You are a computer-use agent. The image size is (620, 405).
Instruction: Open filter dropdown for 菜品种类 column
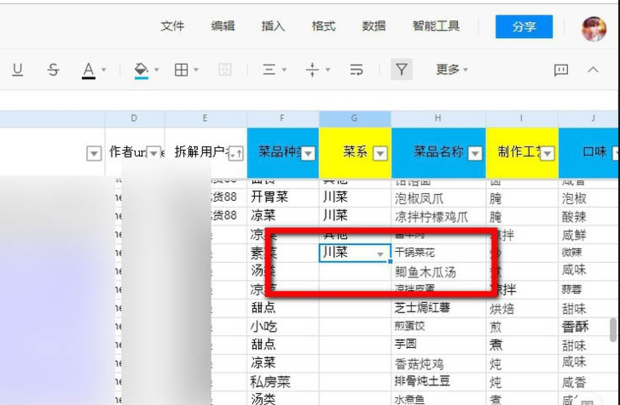pos(308,153)
